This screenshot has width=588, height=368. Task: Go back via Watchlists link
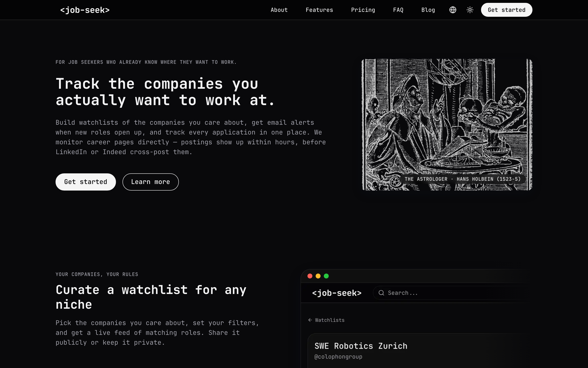click(x=330, y=320)
